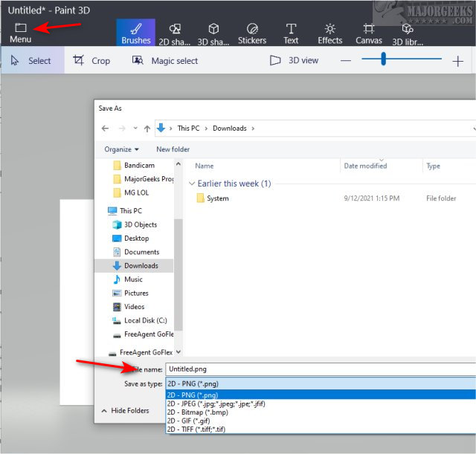Go back in Save As dialog

tap(105, 129)
